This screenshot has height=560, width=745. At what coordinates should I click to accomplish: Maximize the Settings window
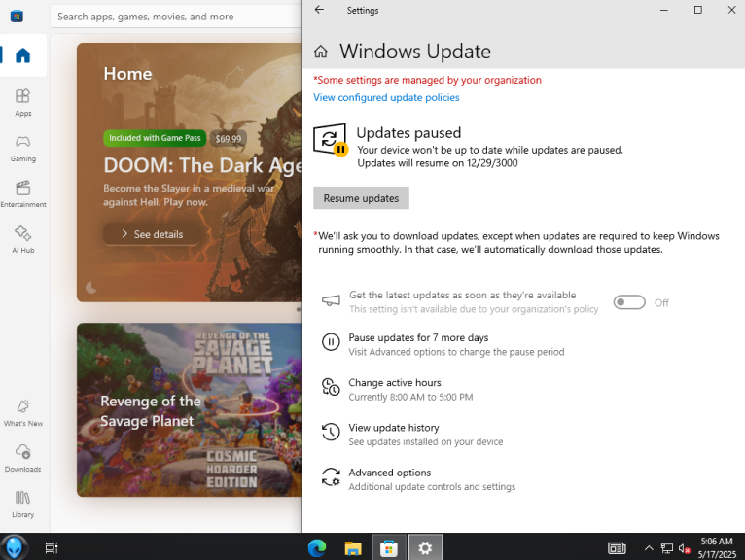coord(698,10)
